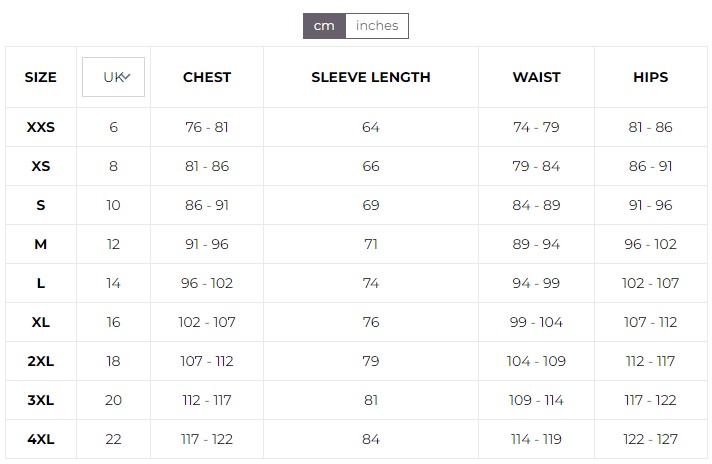Click the WAIST column header
This screenshot has width=712, height=464.
pyautogui.click(x=536, y=77)
